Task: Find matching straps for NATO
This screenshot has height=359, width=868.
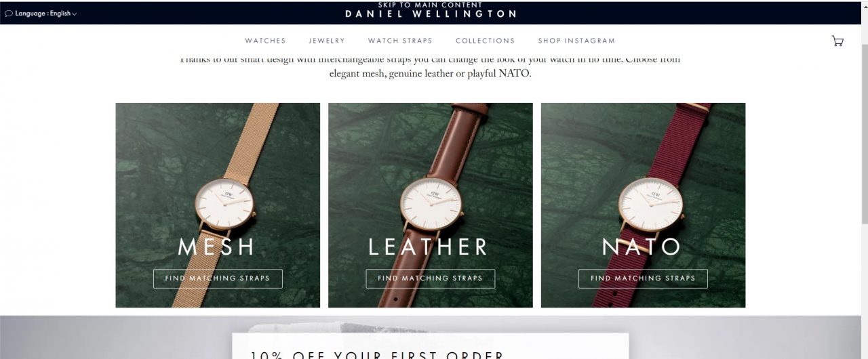Action: (643, 278)
